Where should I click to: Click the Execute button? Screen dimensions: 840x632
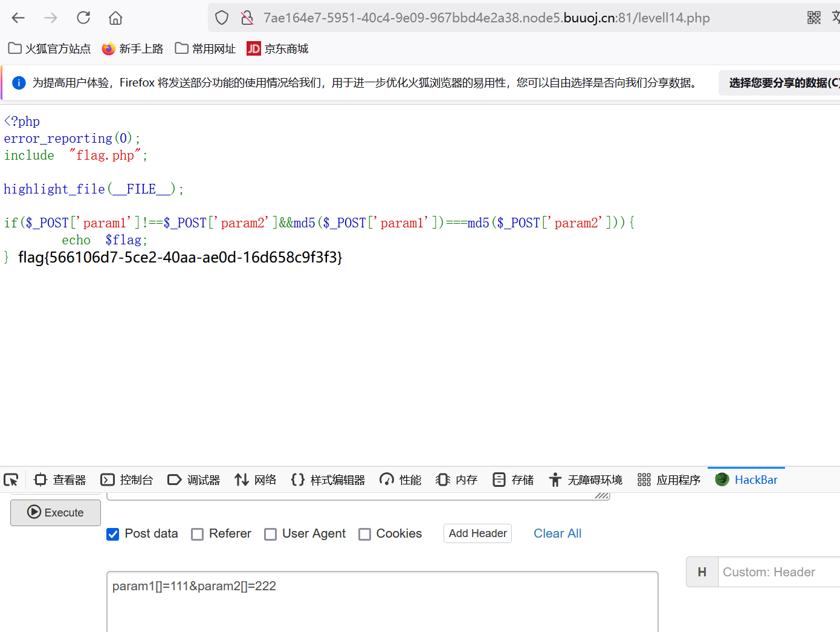[x=55, y=512]
